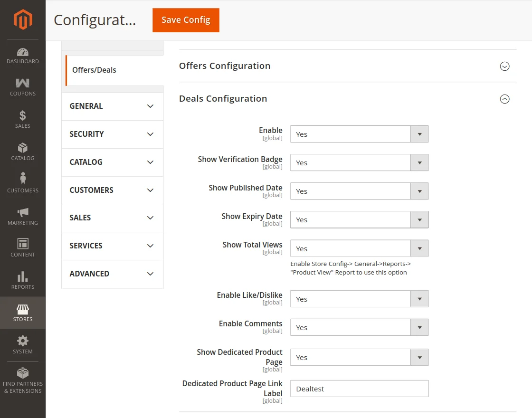Select the Coupons sidebar icon
The image size is (532, 418).
(x=22, y=85)
